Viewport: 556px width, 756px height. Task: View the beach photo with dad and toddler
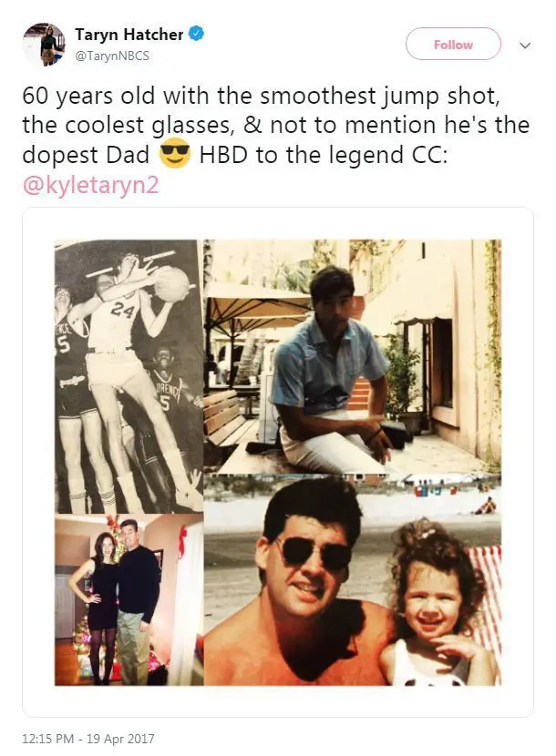coord(353,580)
